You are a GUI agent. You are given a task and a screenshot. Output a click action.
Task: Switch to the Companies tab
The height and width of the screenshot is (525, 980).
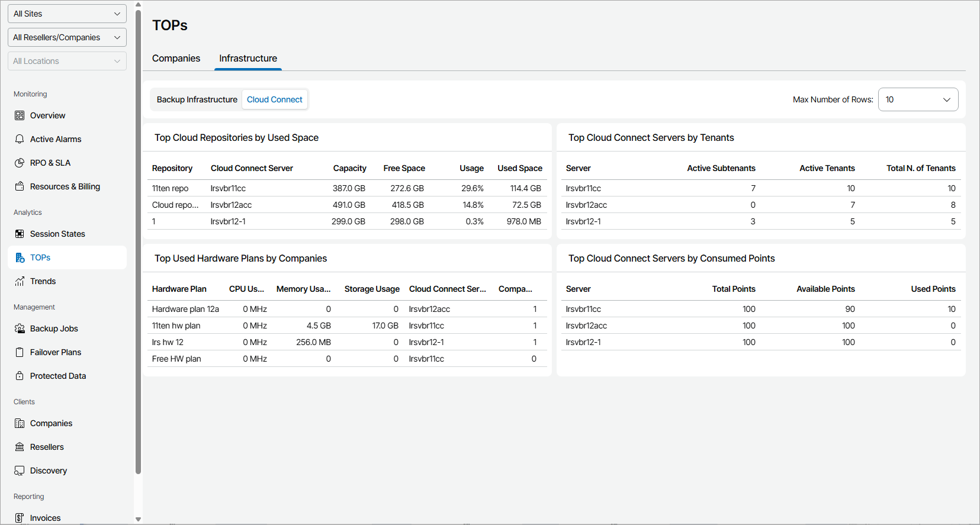coord(176,58)
